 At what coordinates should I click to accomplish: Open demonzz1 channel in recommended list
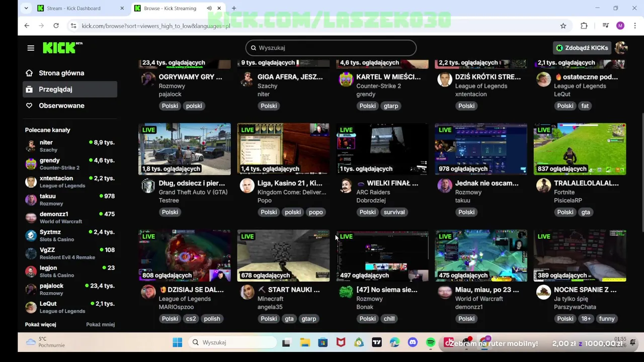pyautogui.click(x=70, y=217)
